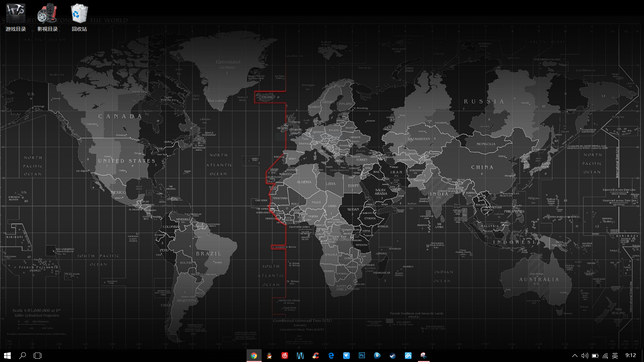Open the volume speaker control
The height and width of the screenshot is (362, 644).
[x=585, y=356]
